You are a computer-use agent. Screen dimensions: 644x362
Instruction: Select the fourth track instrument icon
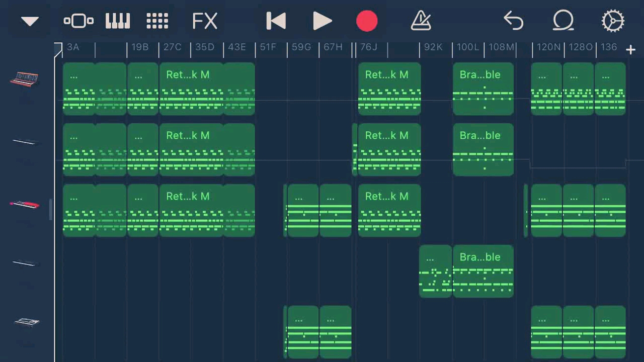(x=25, y=263)
